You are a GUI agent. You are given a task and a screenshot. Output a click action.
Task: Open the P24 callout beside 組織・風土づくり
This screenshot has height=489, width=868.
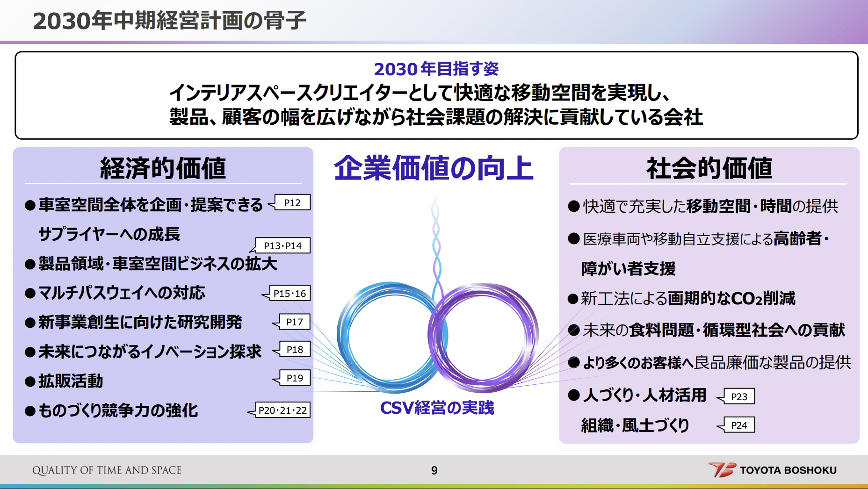tap(739, 425)
